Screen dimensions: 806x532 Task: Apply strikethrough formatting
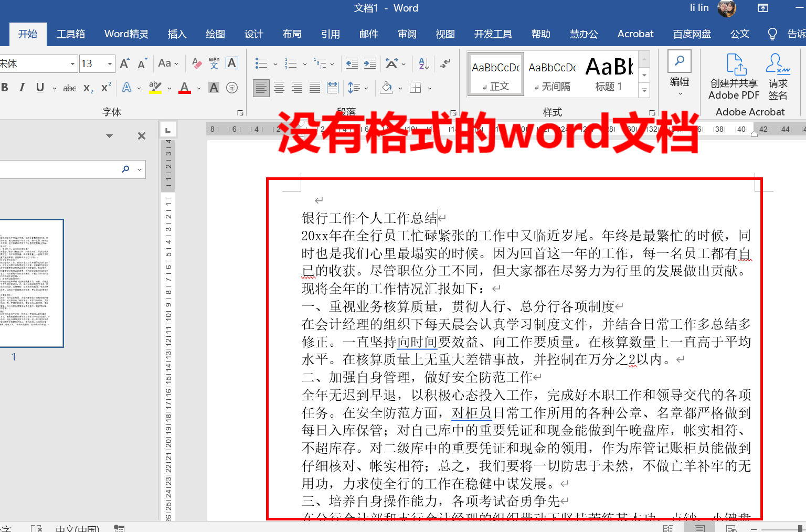[70, 88]
